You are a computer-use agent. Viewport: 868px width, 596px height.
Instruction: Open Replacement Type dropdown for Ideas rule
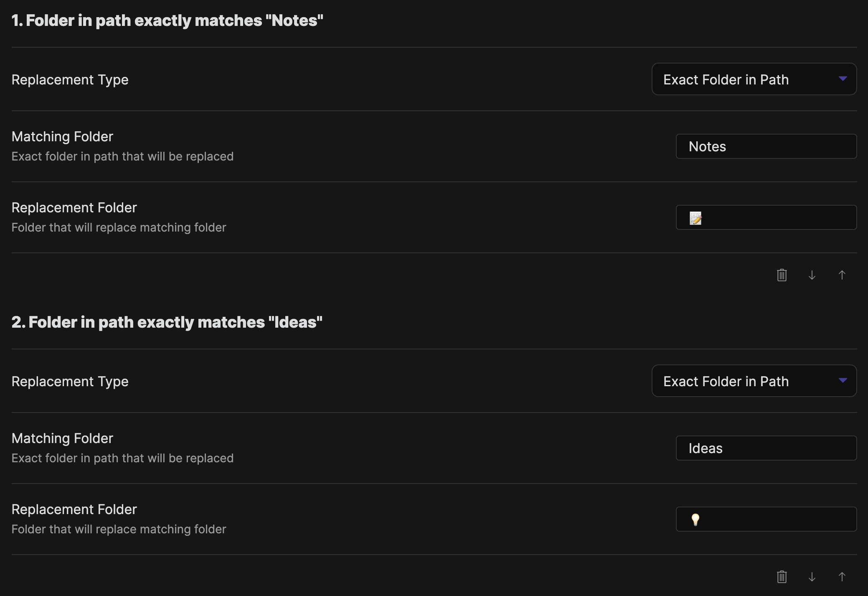(754, 381)
